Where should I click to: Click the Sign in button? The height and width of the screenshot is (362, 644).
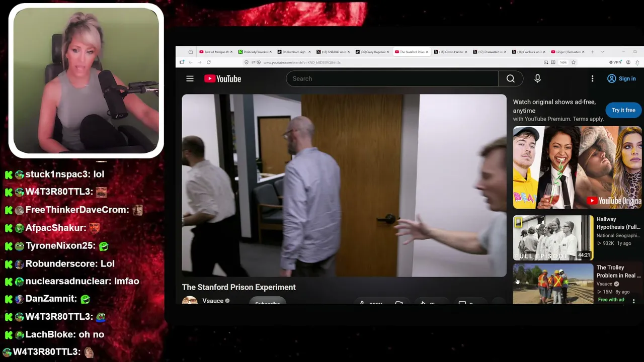tap(621, 78)
